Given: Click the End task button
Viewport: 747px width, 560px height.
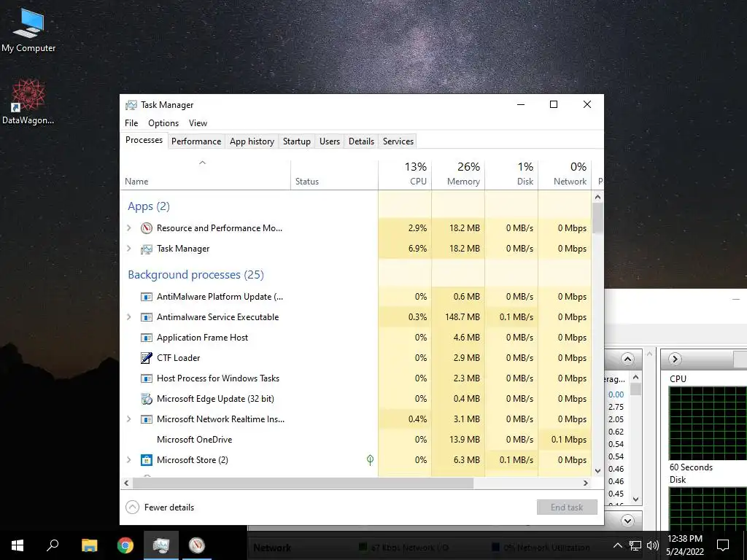Looking at the screenshot, I should click(567, 507).
